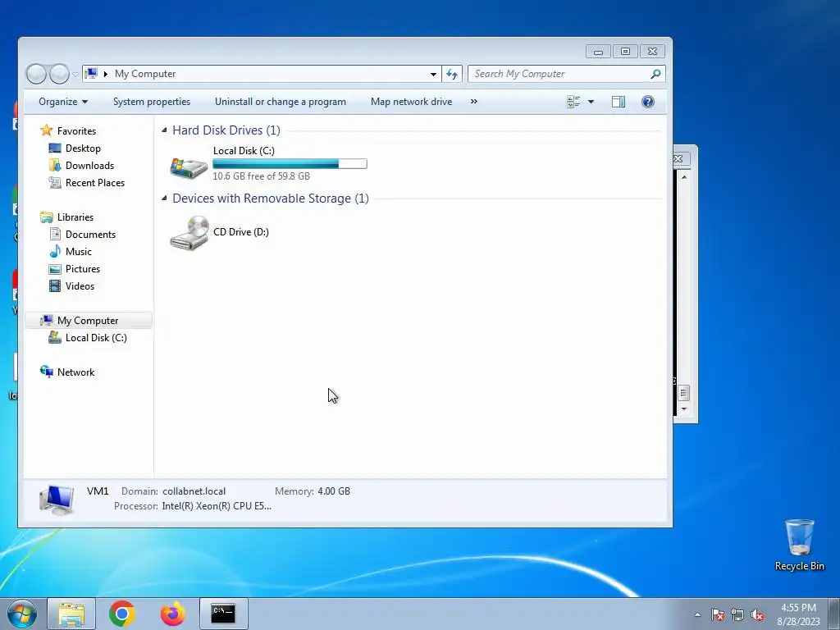
Task: Click the Help question mark icon
Action: [648, 102]
